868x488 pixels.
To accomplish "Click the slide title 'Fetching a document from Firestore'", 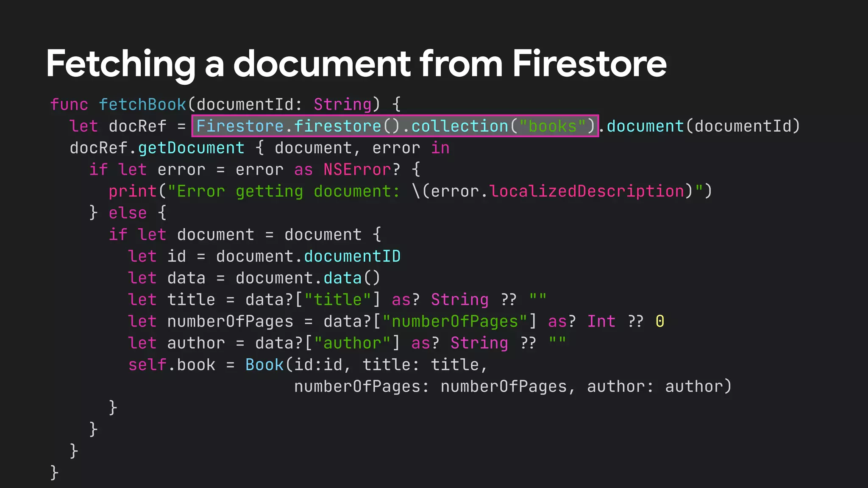I will 356,64.
